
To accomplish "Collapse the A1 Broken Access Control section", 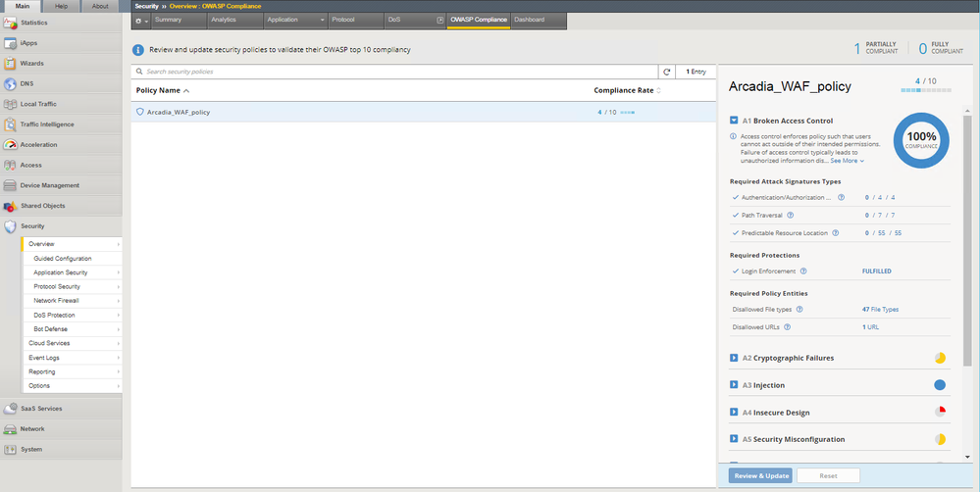I will [x=734, y=121].
